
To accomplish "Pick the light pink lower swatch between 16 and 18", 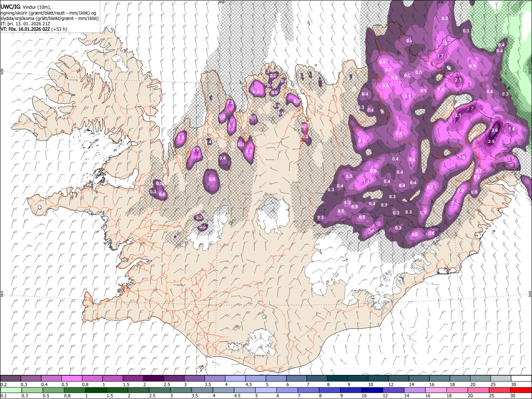I will coord(435,390).
